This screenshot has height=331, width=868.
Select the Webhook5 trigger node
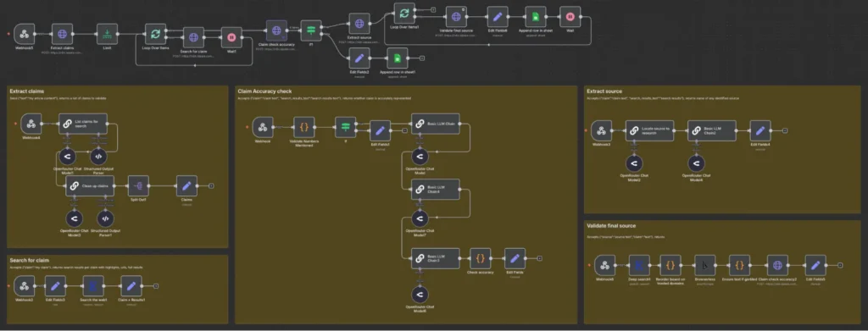[x=25, y=34]
